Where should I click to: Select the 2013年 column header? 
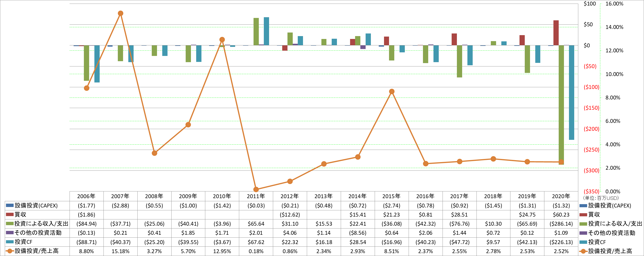click(x=324, y=196)
